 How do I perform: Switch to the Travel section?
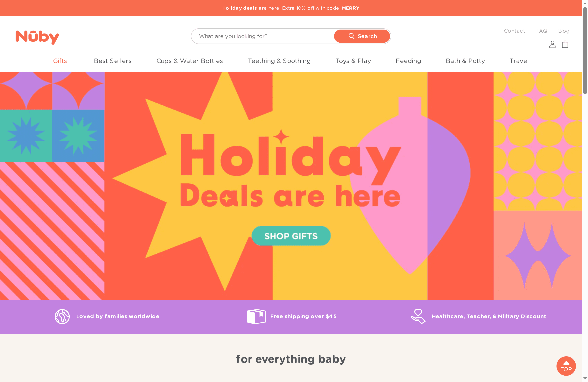[x=519, y=61]
